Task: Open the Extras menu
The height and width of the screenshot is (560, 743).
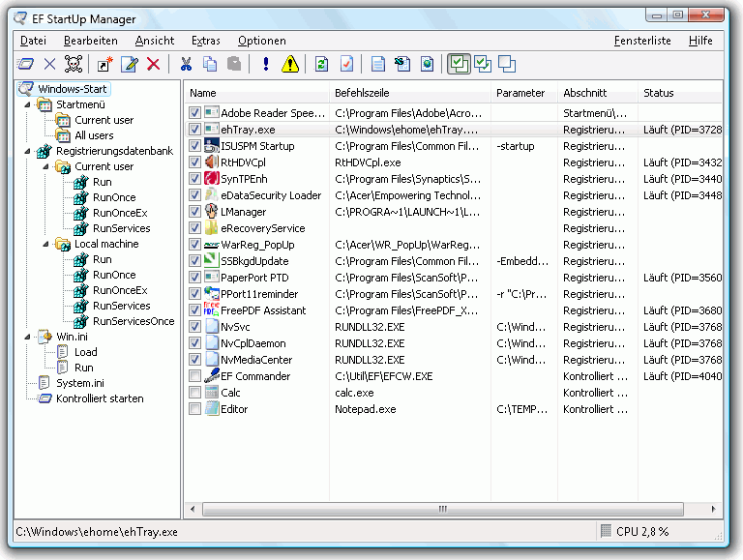Action: point(205,41)
